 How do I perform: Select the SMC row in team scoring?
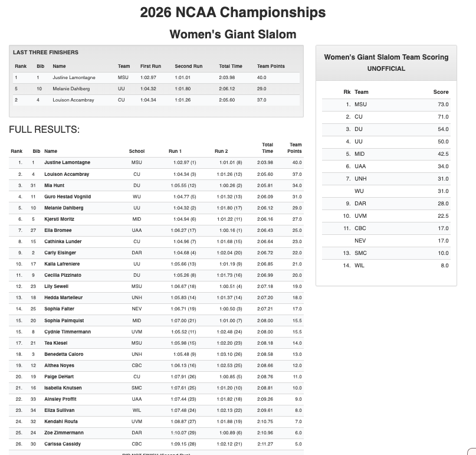pos(361,253)
